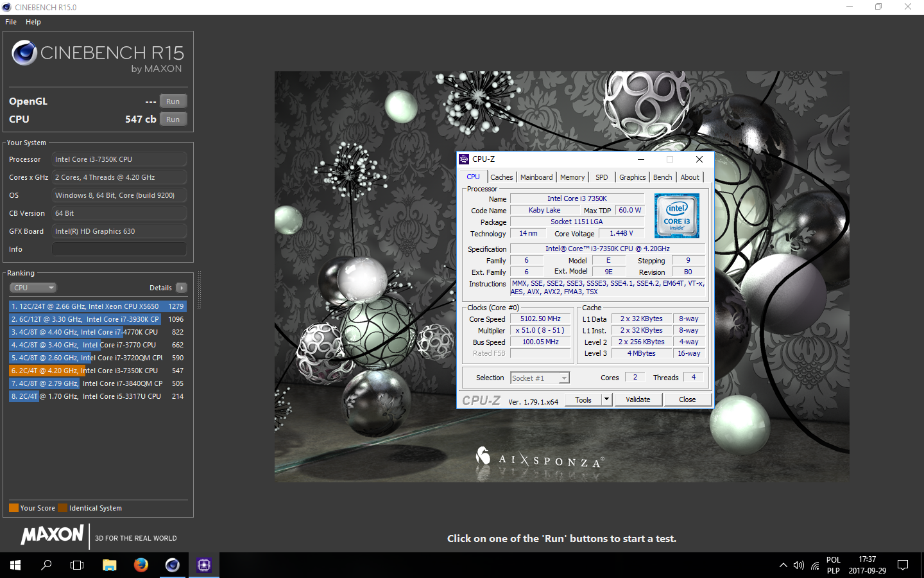Switch to Bench tab in CPU-Z
The width and height of the screenshot is (924, 578).
tap(663, 177)
